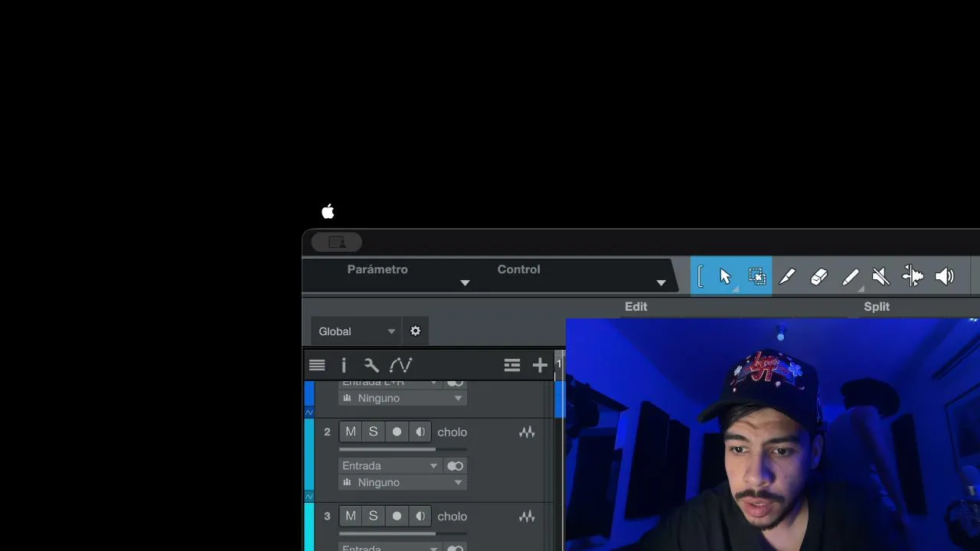This screenshot has height=551, width=980.
Task: Click the waveform icon on track 3
Action: (527, 517)
